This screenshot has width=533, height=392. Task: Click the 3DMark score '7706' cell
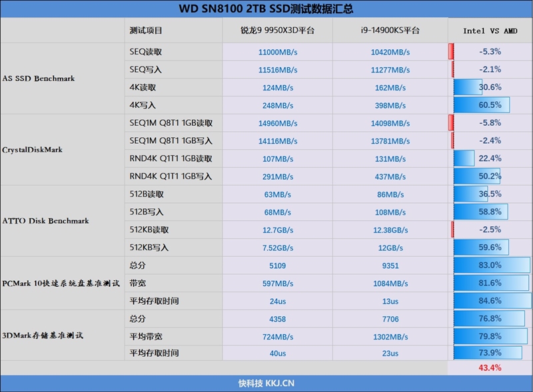point(390,319)
